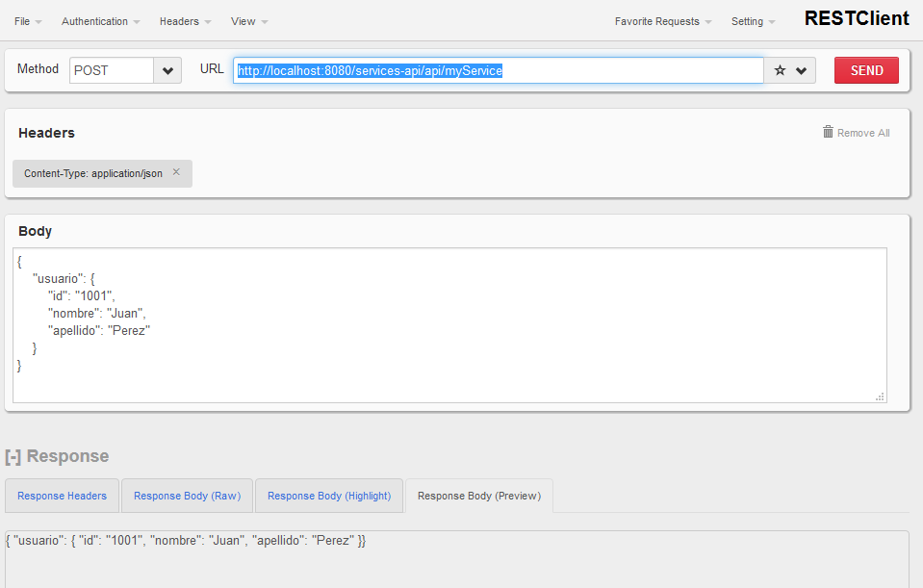Screen dimensions: 923x588
Task: Switch to the Response Body (Raw) tab
Action: click(187, 496)
